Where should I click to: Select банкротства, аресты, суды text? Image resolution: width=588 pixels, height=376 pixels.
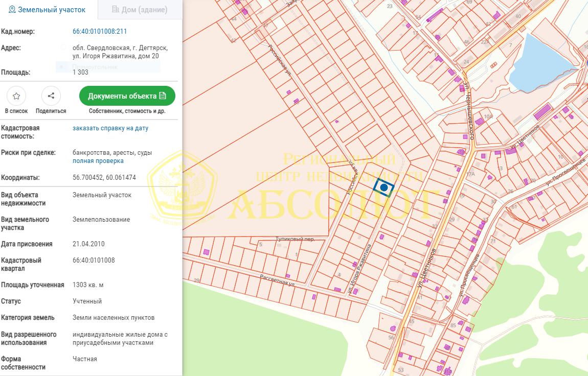[112, 153]
